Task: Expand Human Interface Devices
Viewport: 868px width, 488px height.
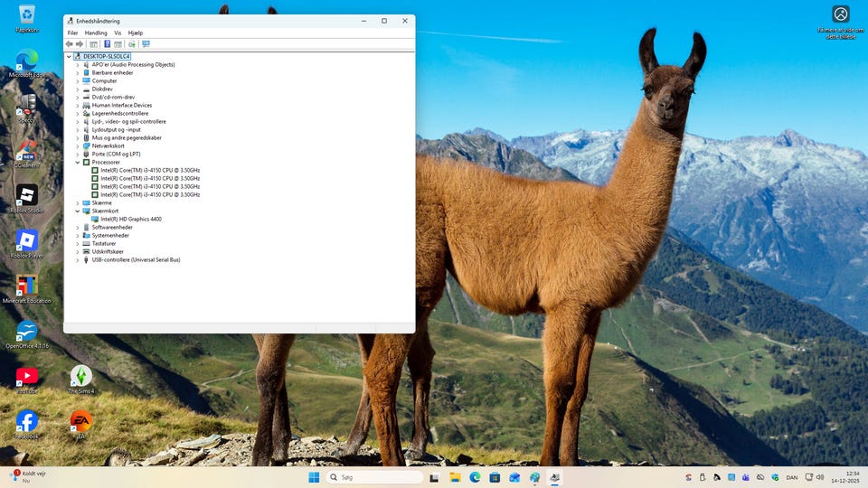Action: (78, 105)
